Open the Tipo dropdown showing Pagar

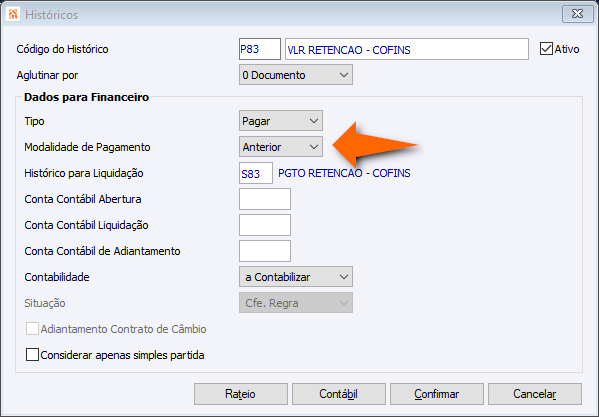[281, 121]
